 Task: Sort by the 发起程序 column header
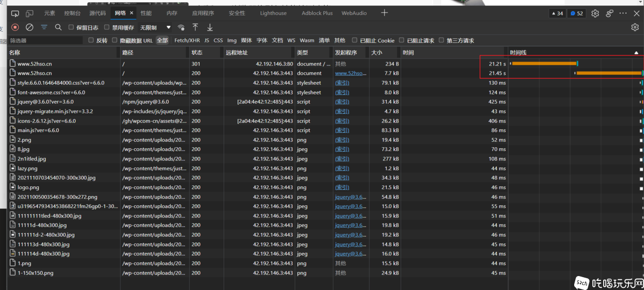[x=351, y=53]
